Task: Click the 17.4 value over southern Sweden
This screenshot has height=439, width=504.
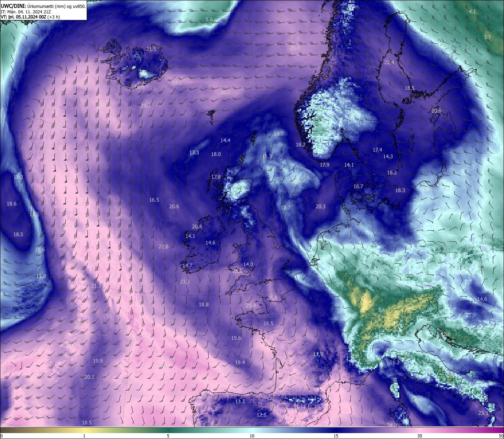Action: tap(377, 150)
